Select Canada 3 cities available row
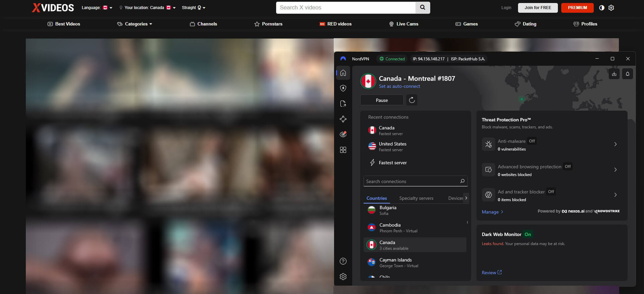Viewport: 644px width, 294px height. pyautogui.click(x=415, y=245)
